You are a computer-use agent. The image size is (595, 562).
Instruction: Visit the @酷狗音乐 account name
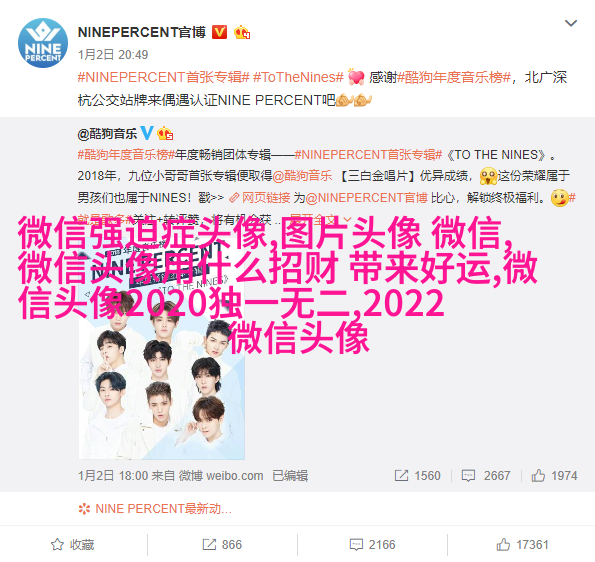pos(107,134)
